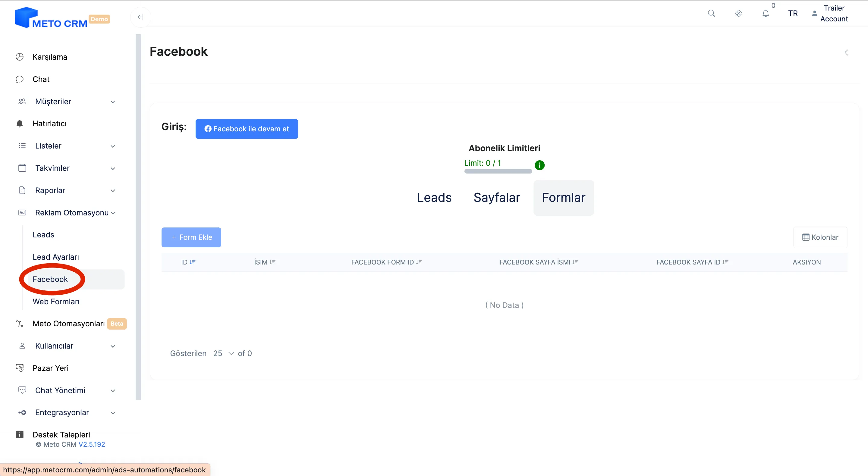This screenshot has width=868, height=476.
Task: Open the rows-per-page 25 dropdown
Action: pyautogui.click(x=223, y=353)
